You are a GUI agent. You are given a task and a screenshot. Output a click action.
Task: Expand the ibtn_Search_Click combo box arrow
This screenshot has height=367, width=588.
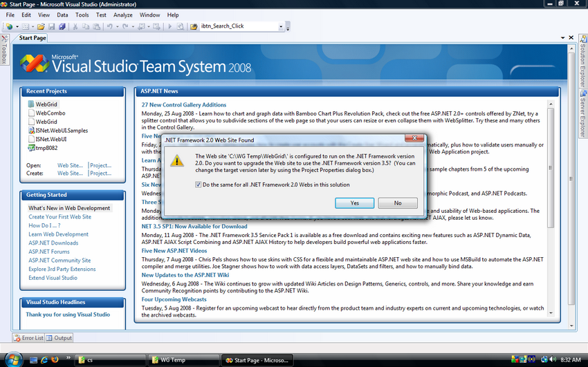pos(280,26)
